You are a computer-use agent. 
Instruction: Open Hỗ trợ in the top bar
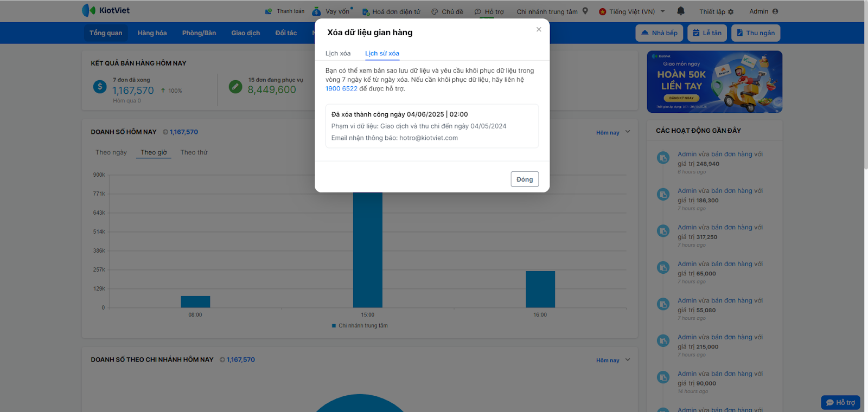(489, 11)
